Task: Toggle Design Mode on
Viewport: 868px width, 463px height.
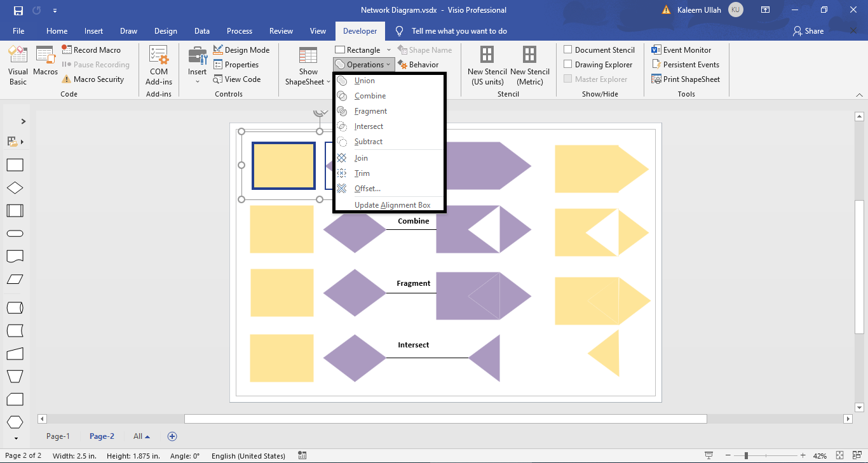Action: (243, 49)
